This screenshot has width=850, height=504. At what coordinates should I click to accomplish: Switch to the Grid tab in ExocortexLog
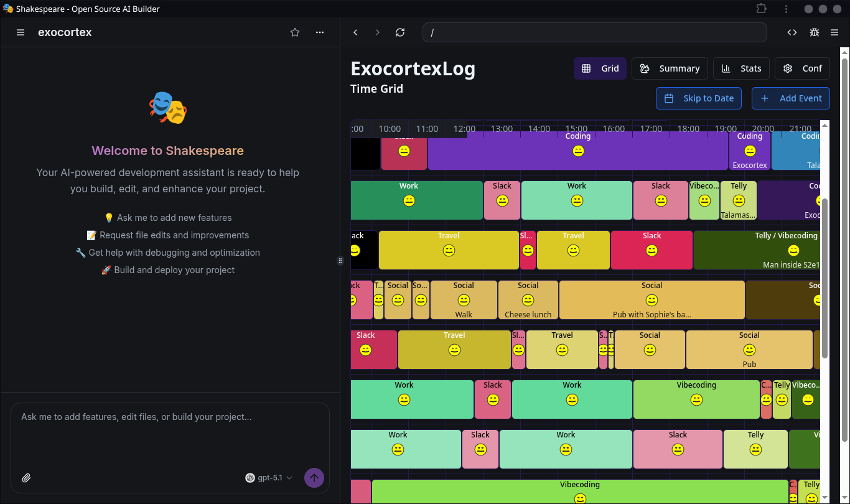[x=600, y=68]
